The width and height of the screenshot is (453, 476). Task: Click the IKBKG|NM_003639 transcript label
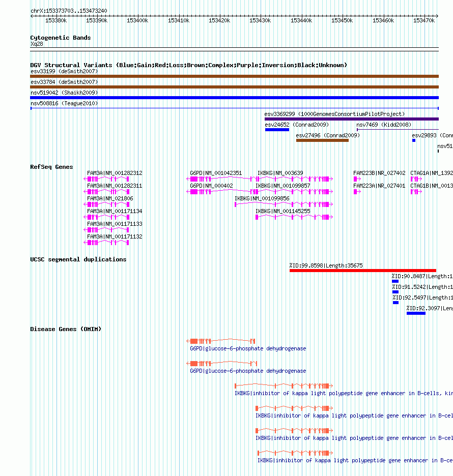pyautogui.click(x=280, y=173)
